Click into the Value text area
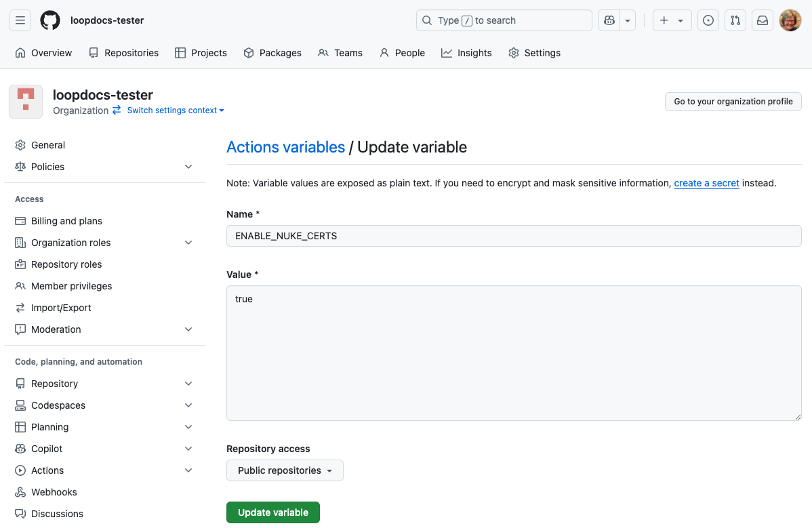 click(x=514, y=352)
